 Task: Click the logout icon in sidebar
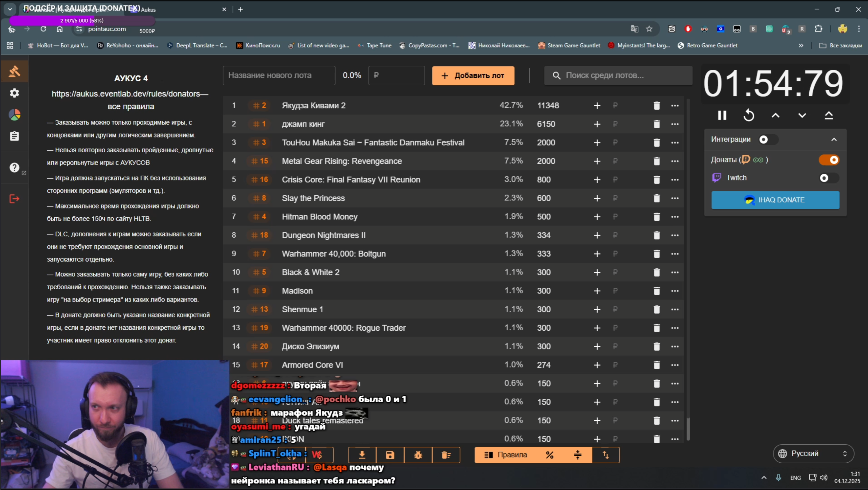[x=14, y=199]
